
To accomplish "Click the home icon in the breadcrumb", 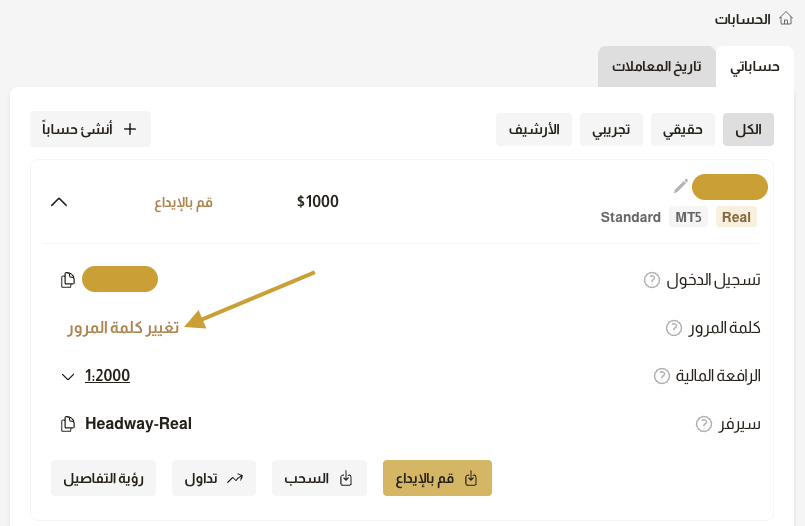I will (786, 18).
